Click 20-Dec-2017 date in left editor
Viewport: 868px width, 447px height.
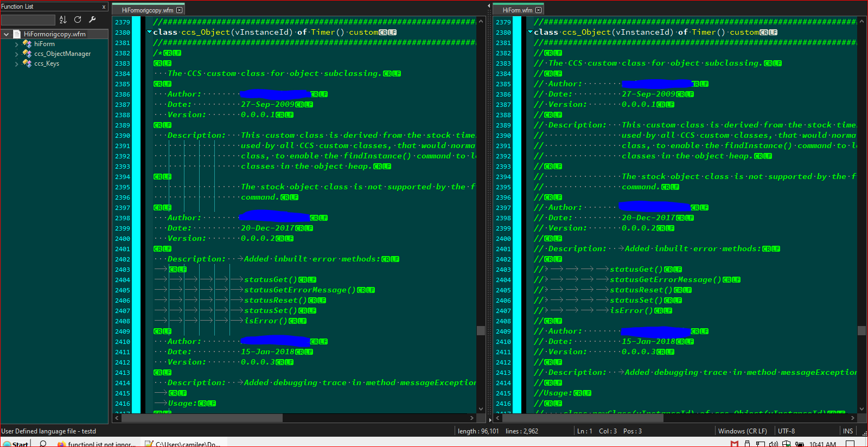267,228
